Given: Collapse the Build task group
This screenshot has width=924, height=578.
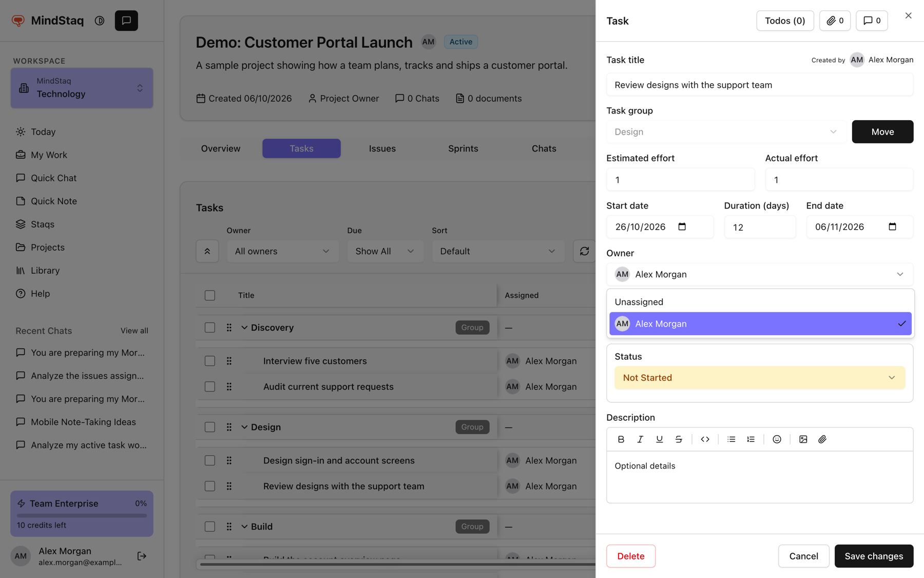Looking at the screenshot, I should pos(244,527).
